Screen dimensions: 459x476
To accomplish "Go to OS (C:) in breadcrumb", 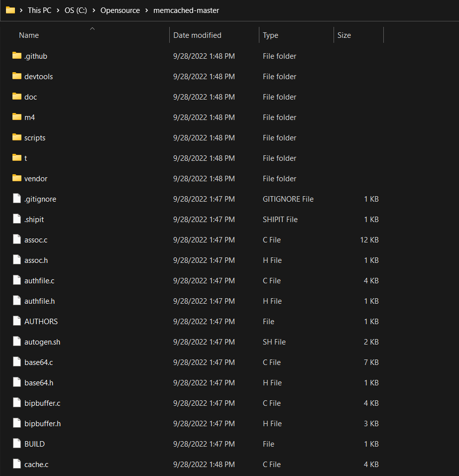I will point(76,10).
